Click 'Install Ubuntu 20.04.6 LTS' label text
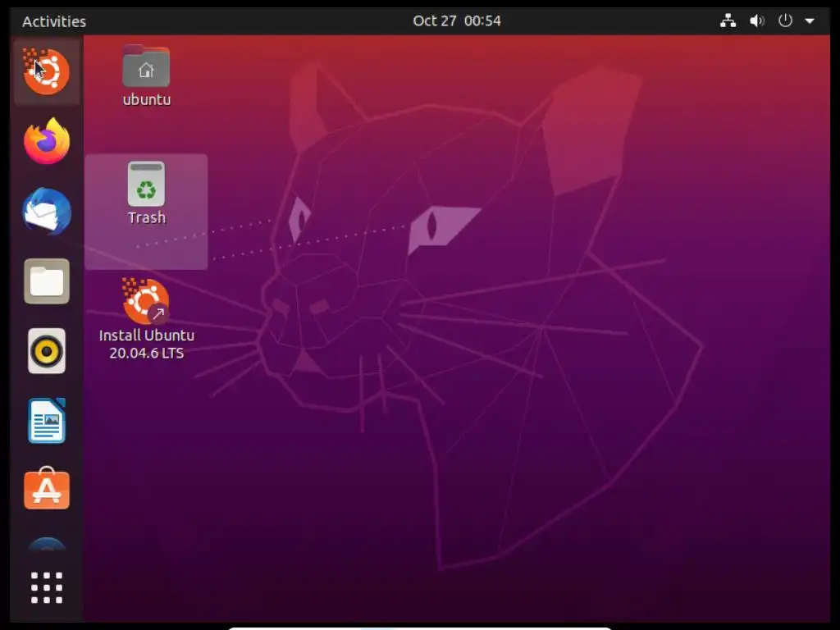Image resolution: width=840 pixels, height=630 pixels. [147, 344]
